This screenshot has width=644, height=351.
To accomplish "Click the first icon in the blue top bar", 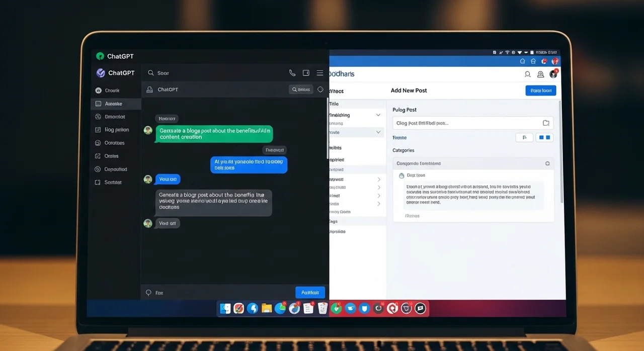I will pyautogui.click(x=522, y=61).
